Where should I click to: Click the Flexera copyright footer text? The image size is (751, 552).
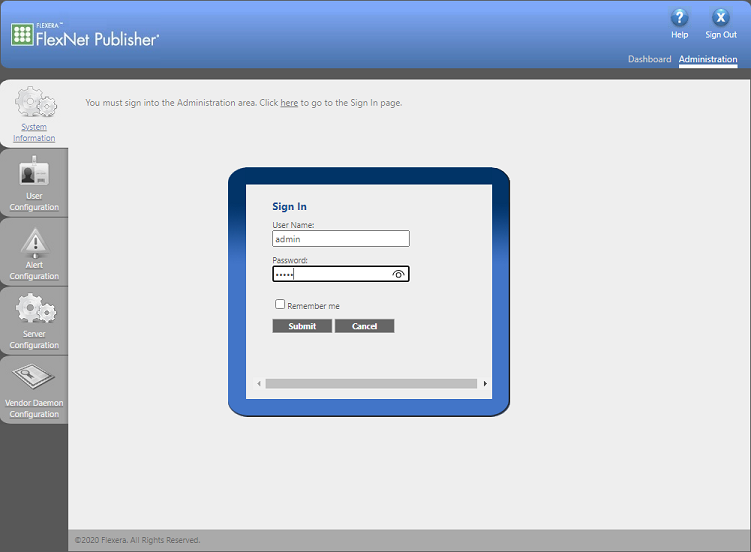[x=137, y=540]
